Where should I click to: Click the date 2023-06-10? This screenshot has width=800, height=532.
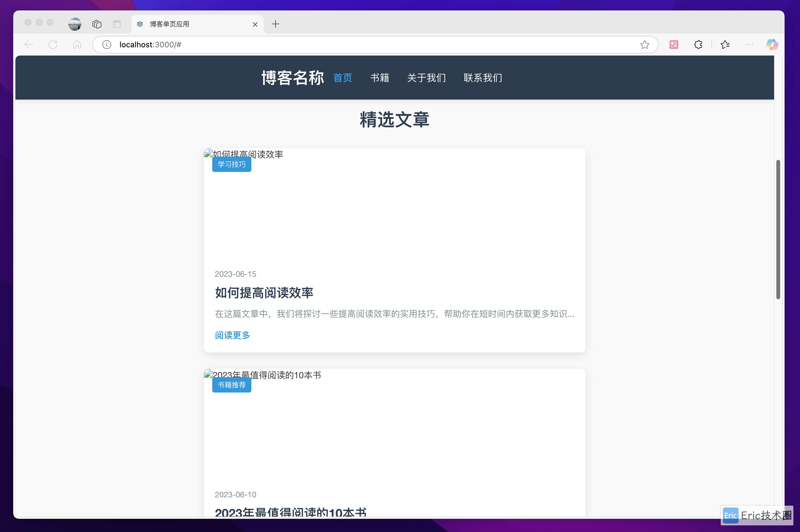235,494
